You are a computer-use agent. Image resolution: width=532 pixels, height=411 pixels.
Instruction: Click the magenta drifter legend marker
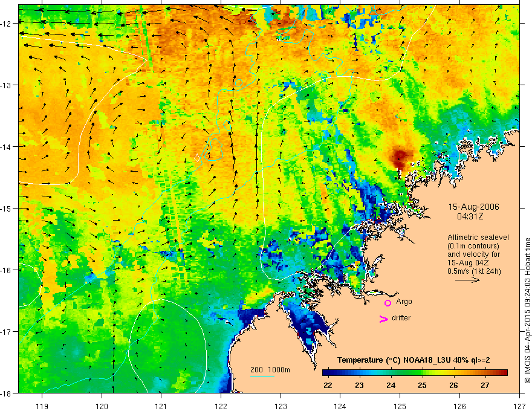point(384,319)
